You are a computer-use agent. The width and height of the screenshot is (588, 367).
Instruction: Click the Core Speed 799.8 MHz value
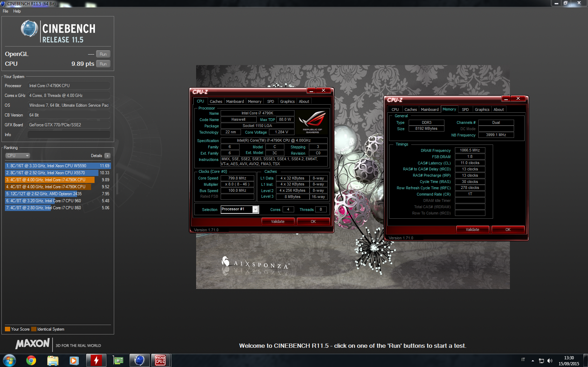pos(237,178)
